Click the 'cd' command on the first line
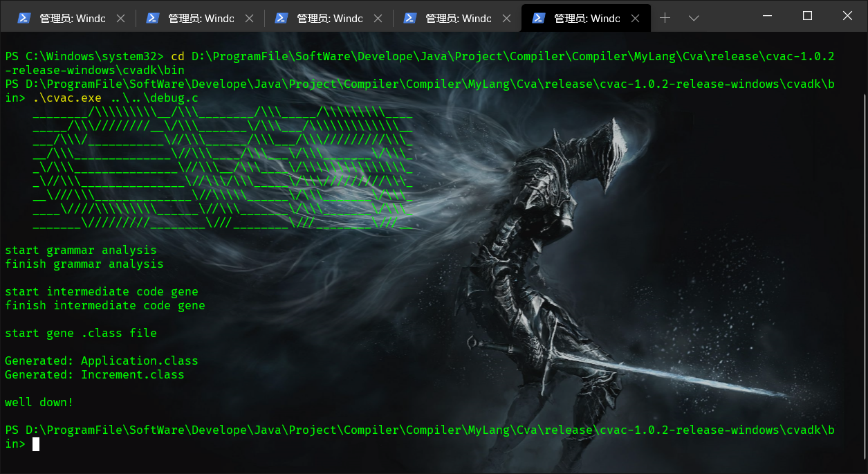The image size is (868, 474). [178, 57]
